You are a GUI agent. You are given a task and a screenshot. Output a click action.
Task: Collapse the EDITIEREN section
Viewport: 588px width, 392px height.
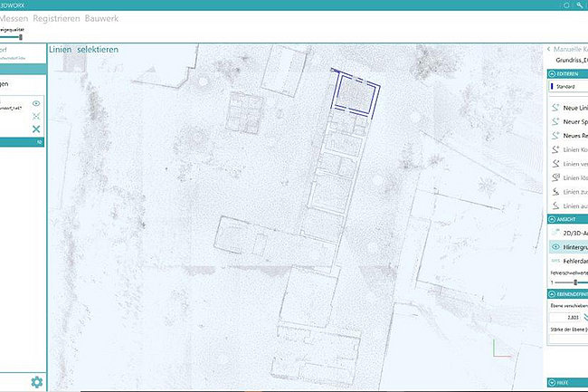pyautogui.click(x=551, y=74)
